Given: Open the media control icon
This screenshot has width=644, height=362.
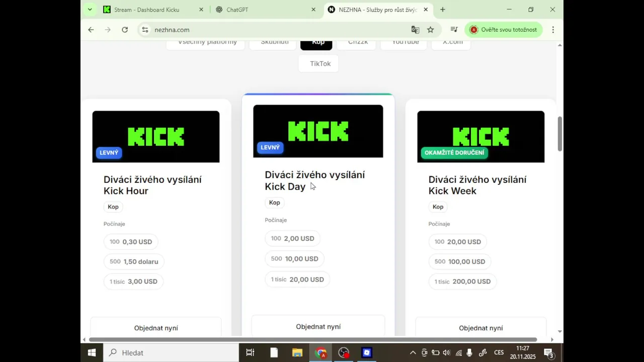Looking at the screenshot, I should [454, 30].
